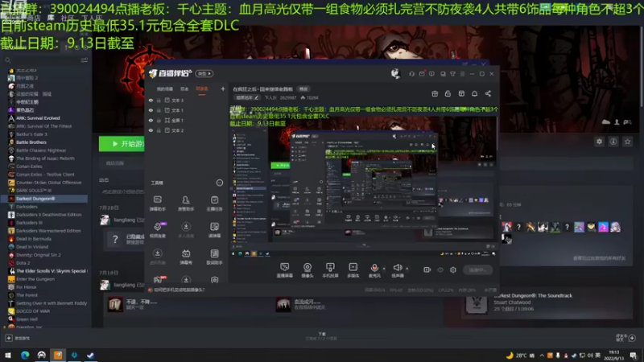The width and height of the screenshot is (644, 362).
Task: Open the mode dropdown beside companion logo
Action: pyautogui.click(x=204, y=73)
